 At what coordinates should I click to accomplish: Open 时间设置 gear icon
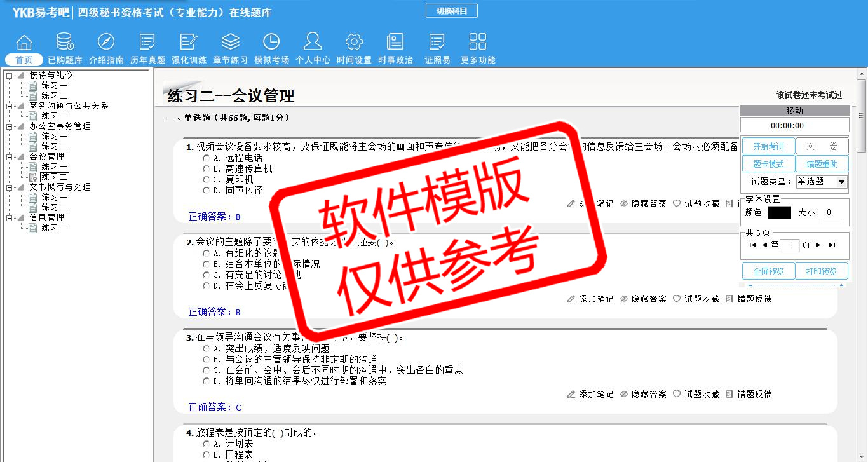(354, 43)
